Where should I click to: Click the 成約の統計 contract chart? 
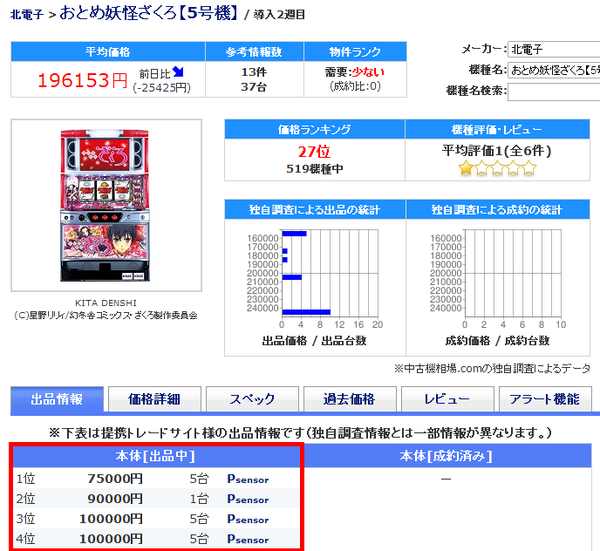(x=497, y=279)
